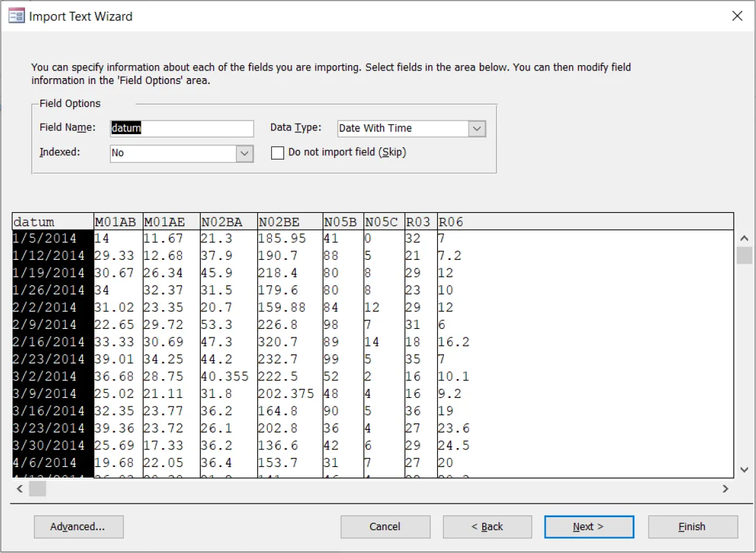Select the R06 column header
This screenshot has width=756, height=553.
451,221
